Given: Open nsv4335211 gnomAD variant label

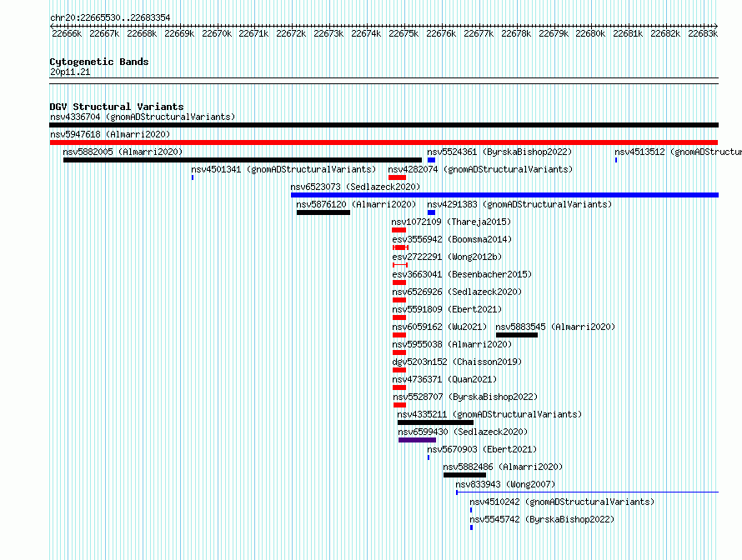Looking at the screenshot, I should pyautogui.click(x=489, y=414).
